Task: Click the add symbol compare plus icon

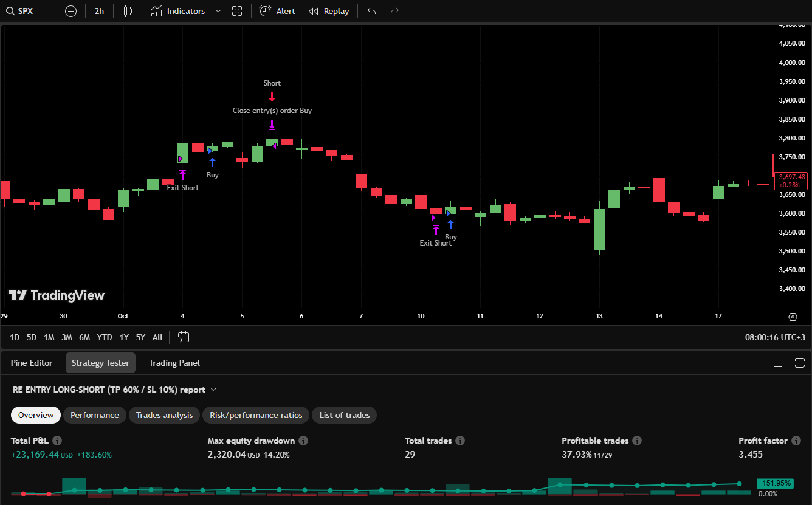Action: coord(71,11)
